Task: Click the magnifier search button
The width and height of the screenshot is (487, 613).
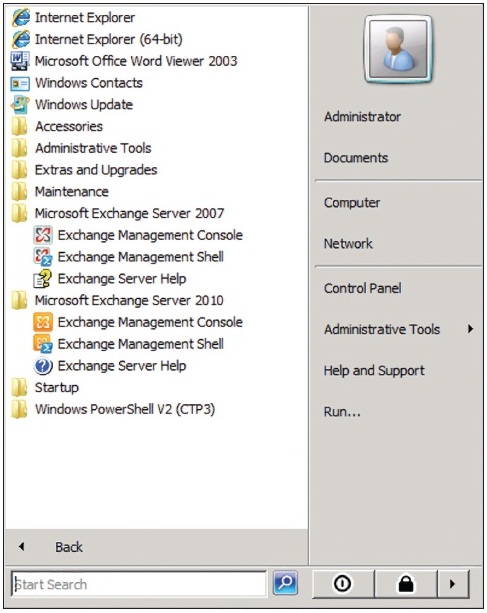Action: [285, 584]
